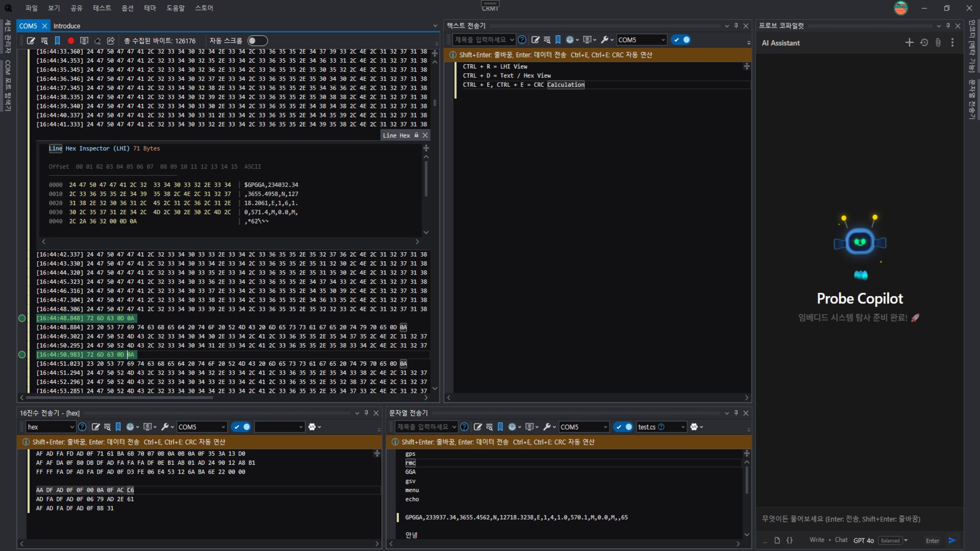Click the eraser clear icon in COM5 toolbar
The height and width of the screenshot is (551, 980).
(x=97, y=41)
